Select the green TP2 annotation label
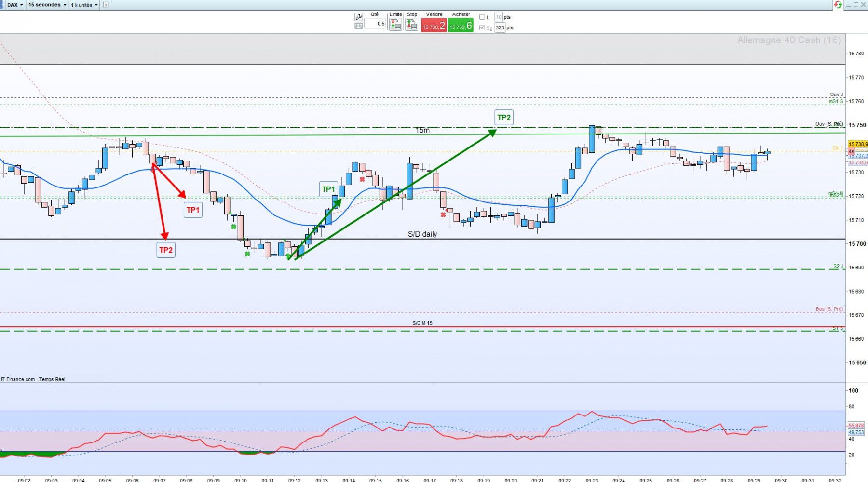This screenshot has height=482, width=868. pyautogui.click(x=504, y=118)
